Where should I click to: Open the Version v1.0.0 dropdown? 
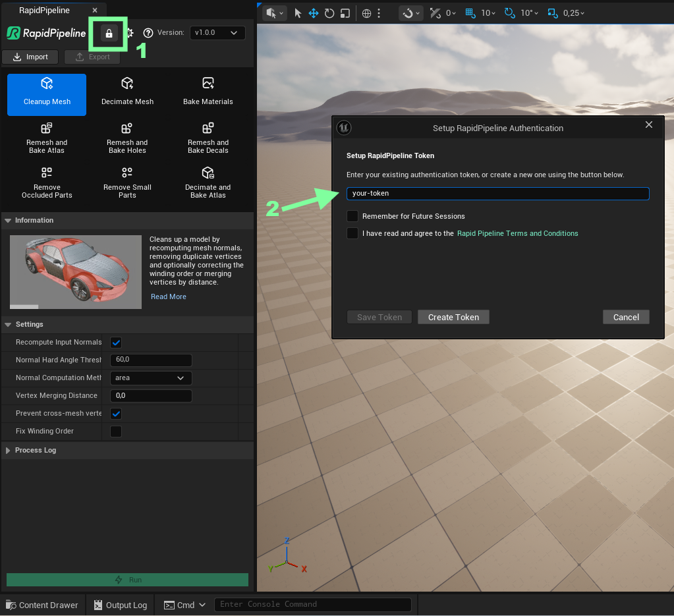(x=217, y=33)
